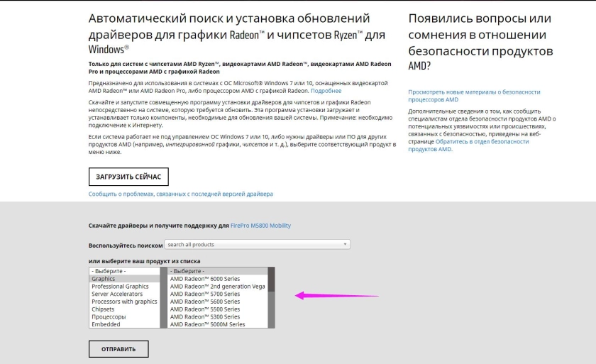Select Процессоры in the category list
Viewport: 596px width, 364px height.
pyautogui.click(x=125, y=317)
